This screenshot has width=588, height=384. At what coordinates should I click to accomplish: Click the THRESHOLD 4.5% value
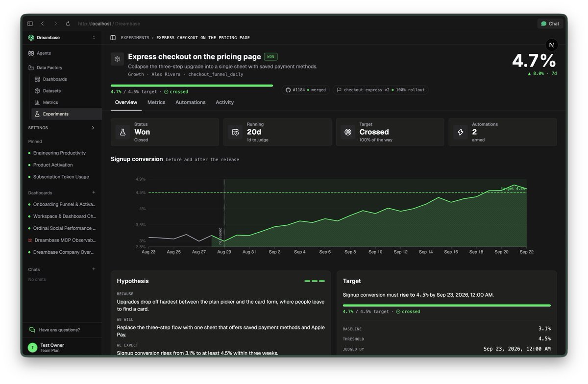(x=544, y=338)
